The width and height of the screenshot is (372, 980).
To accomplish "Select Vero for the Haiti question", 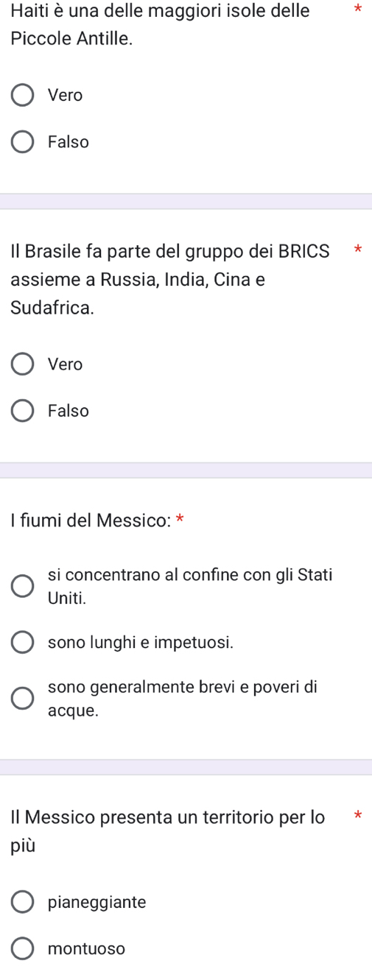I will pyautogui.click(x=23, y=96).
